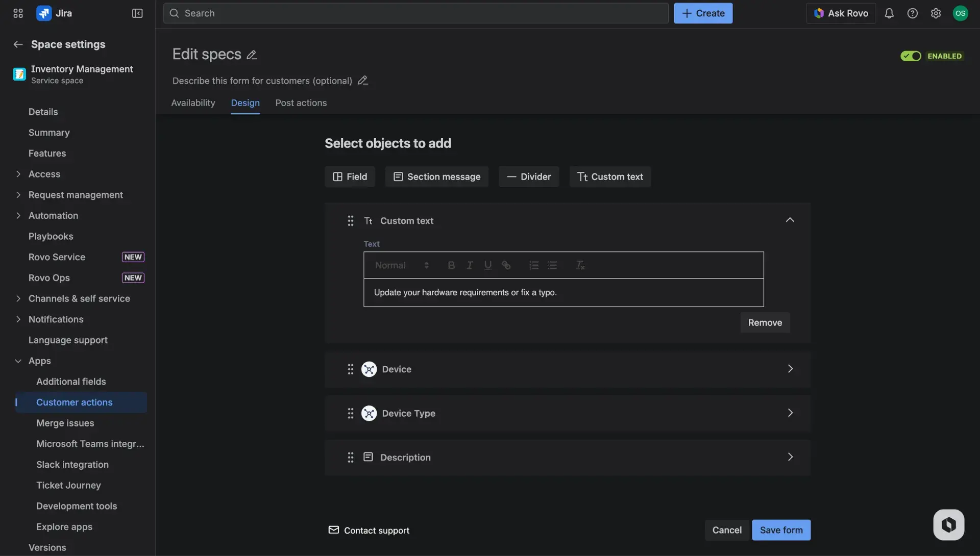
Task: Apply italic formatting in the text editor
Action: pyautogui.click(x=470, y=265)
